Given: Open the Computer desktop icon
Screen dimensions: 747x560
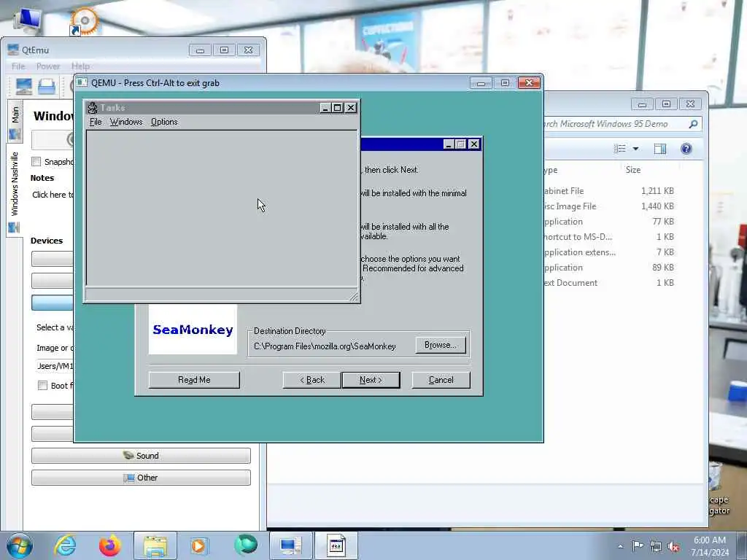Looking at the screenshot, I should (28, 19).
